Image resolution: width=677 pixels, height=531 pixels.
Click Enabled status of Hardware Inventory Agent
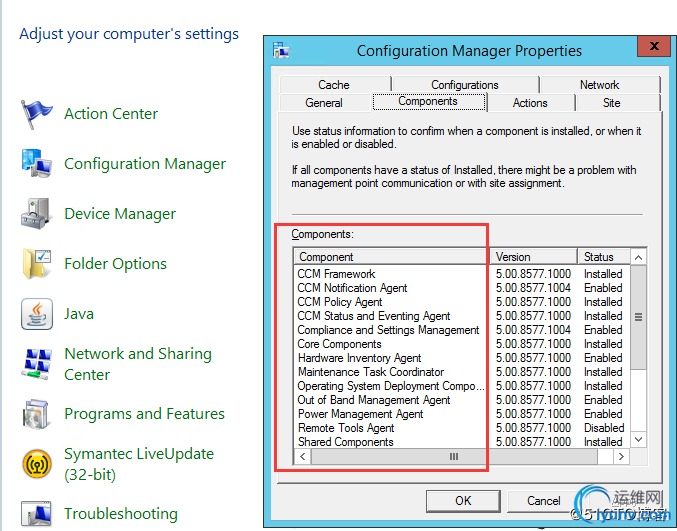point(603,358)
